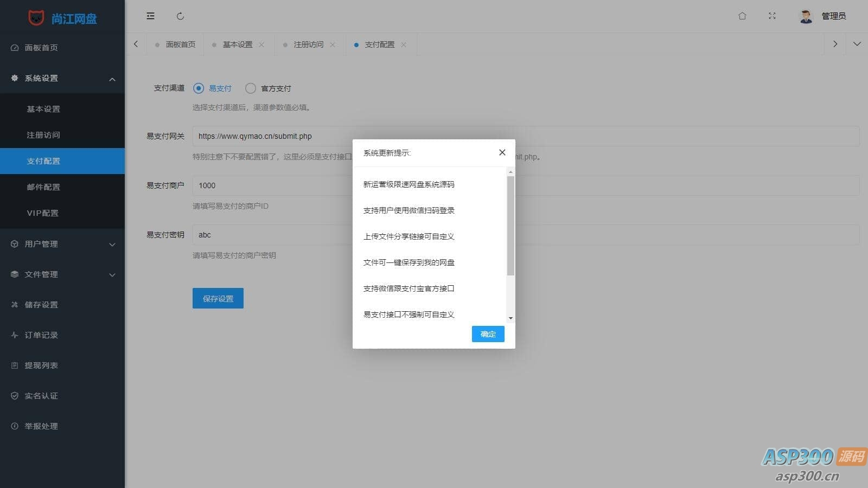Screen dimensions: 868x488
Task: Click the dialog scrollbar down arrow
Action: point(510,318)
